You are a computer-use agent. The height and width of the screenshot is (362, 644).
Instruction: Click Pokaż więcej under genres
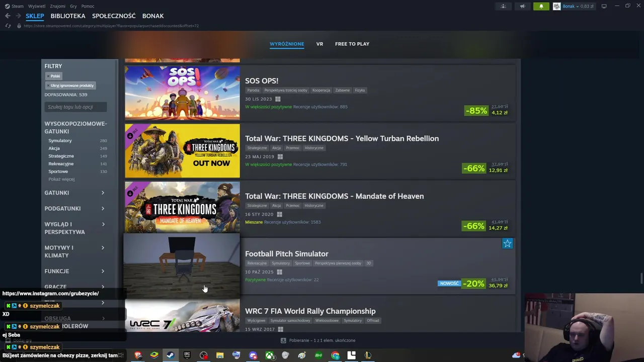tap(61, 179)
